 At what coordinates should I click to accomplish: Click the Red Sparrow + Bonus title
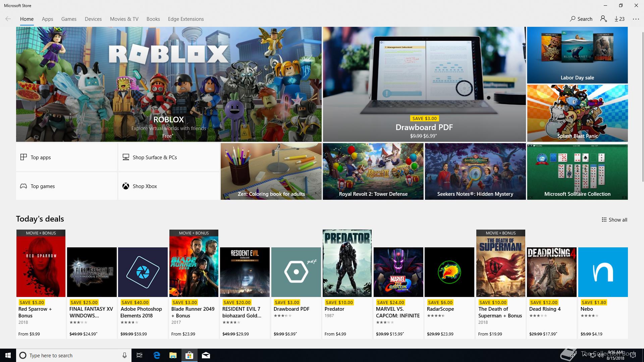(35, 312)
